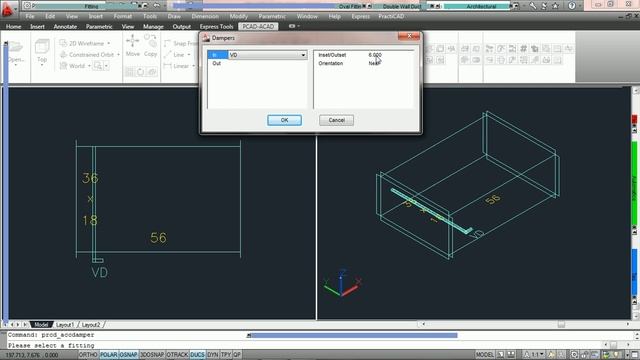640x360 pixels.
Task: Close the Dampers dialog
Action: pyautogui.click(x=409, y=36)
